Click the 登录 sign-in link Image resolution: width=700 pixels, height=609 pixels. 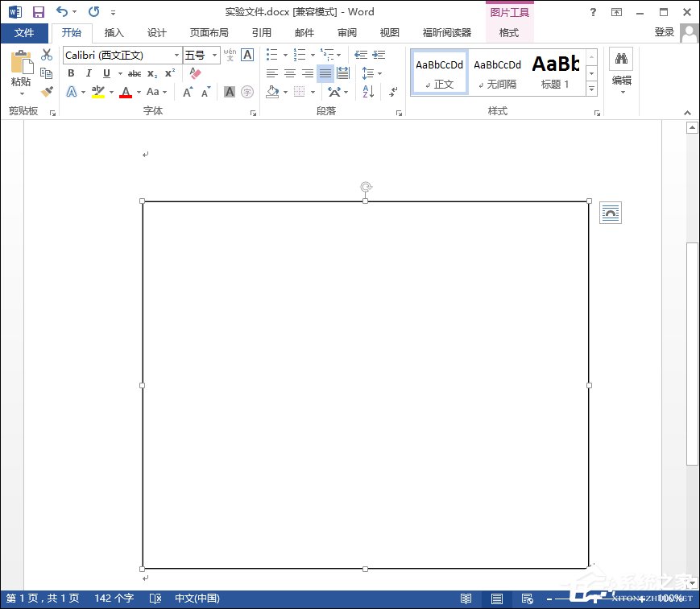point(665,32)
